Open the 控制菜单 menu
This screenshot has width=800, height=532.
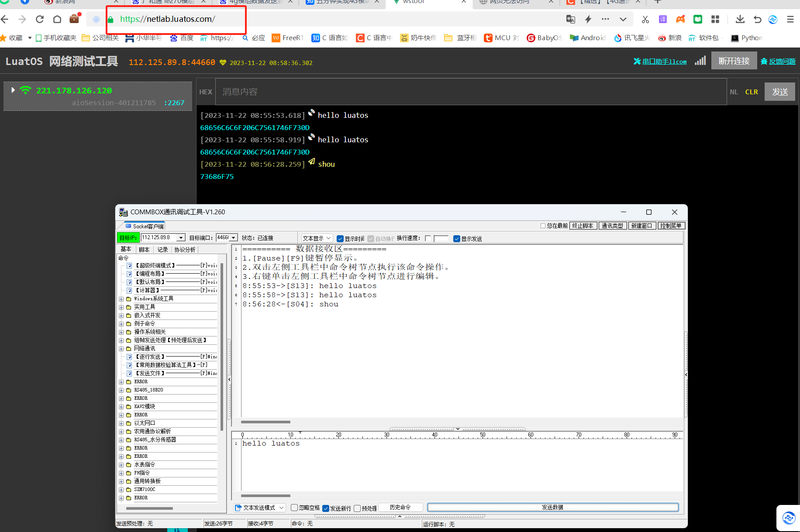(x=671, y=226)
